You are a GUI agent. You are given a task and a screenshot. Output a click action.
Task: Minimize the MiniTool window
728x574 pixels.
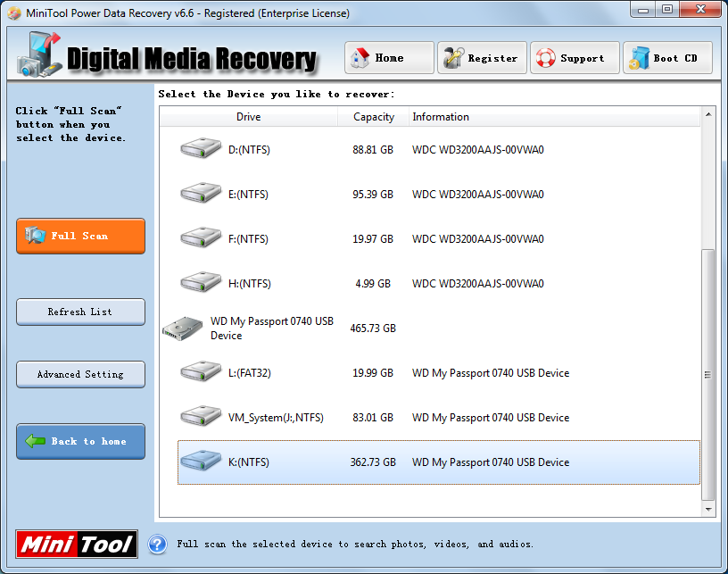click(x=643, y=10)
